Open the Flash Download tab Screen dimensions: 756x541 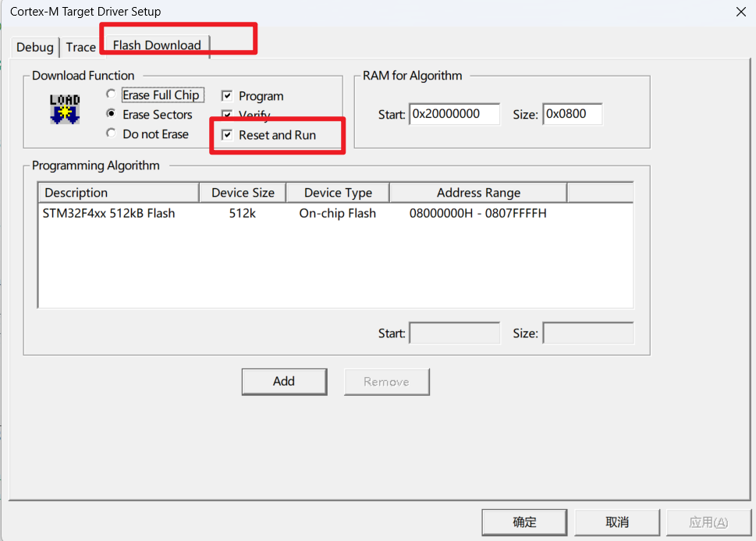click(157, 45)
